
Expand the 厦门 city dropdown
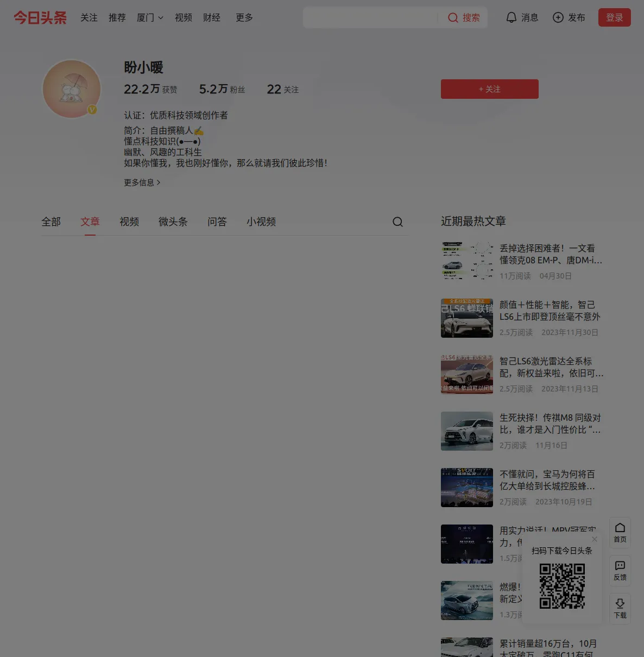click(150, 17)
